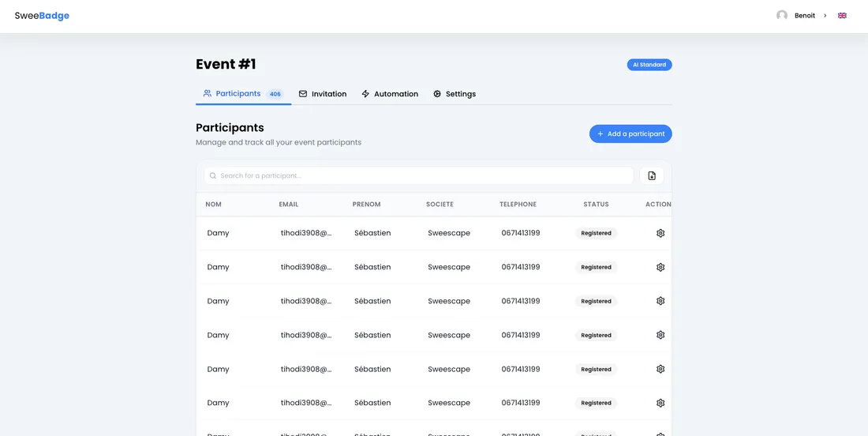Click the NOM column header
The width and height of the screenshot is (868, 436).
click(213, 205)
